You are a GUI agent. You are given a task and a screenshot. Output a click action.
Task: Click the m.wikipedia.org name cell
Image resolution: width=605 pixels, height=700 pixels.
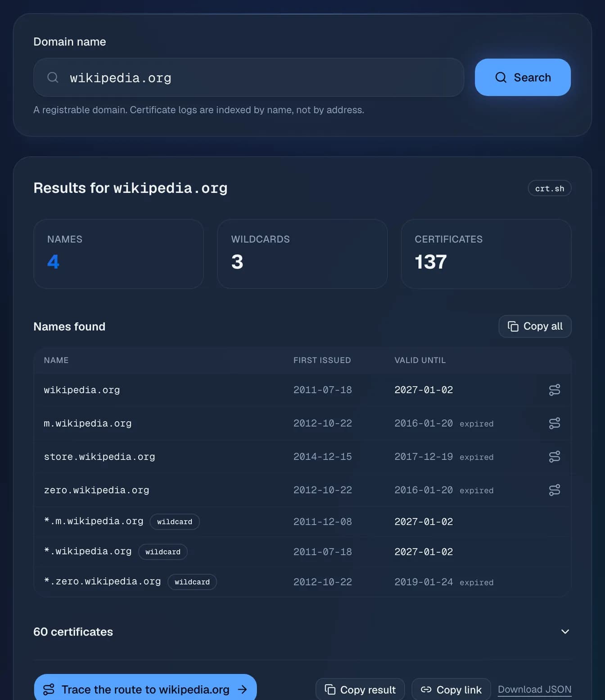point(88,423)
